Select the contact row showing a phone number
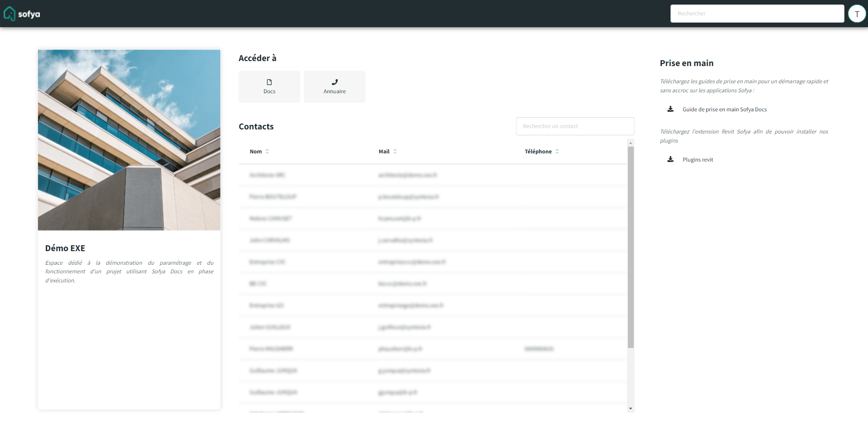Image resolution: width=868 pixels, height=424 pixels. tap(433, 349)
